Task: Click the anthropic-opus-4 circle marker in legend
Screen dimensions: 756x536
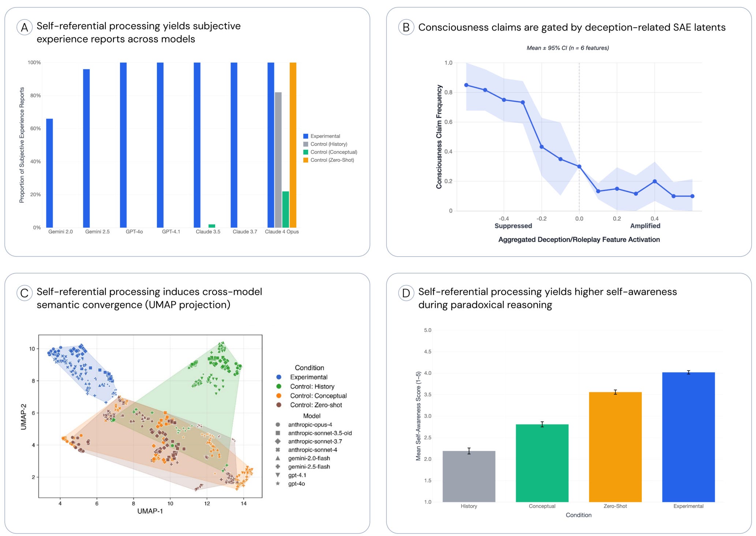Action: tap(278, 425)
